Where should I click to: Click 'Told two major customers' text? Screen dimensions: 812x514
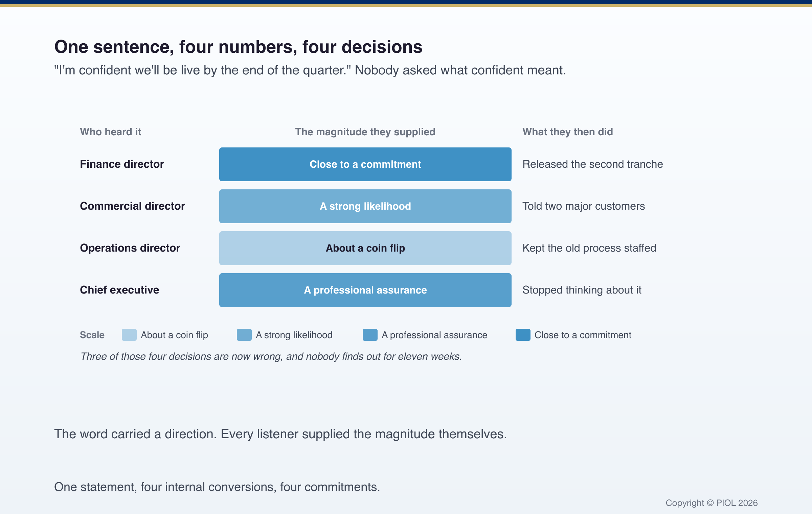tap(584, 206)
